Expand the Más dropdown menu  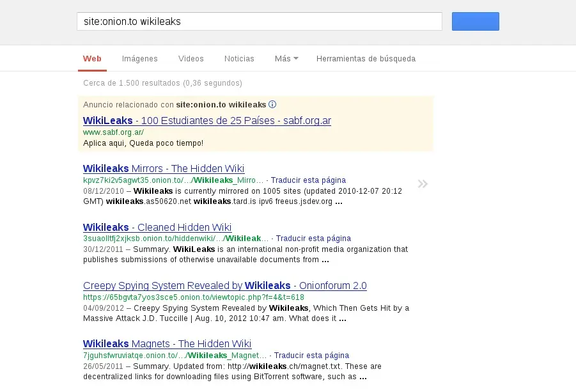tap(286, 59)
